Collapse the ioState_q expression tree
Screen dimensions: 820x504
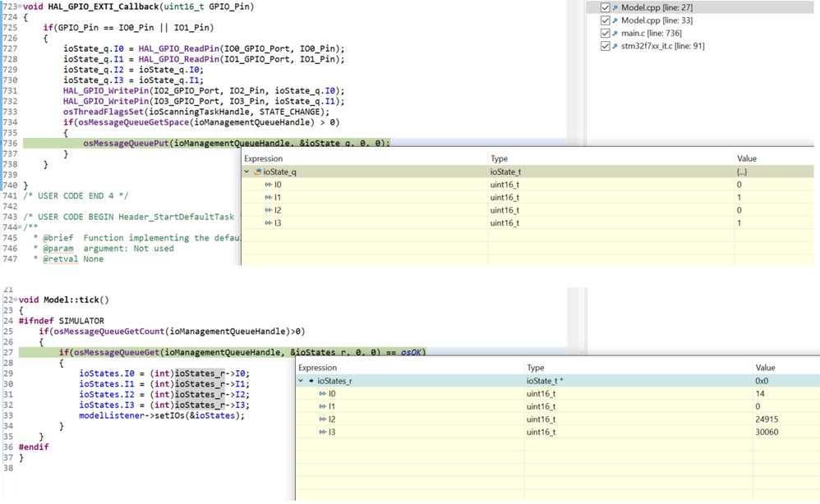tap(246, 172)
